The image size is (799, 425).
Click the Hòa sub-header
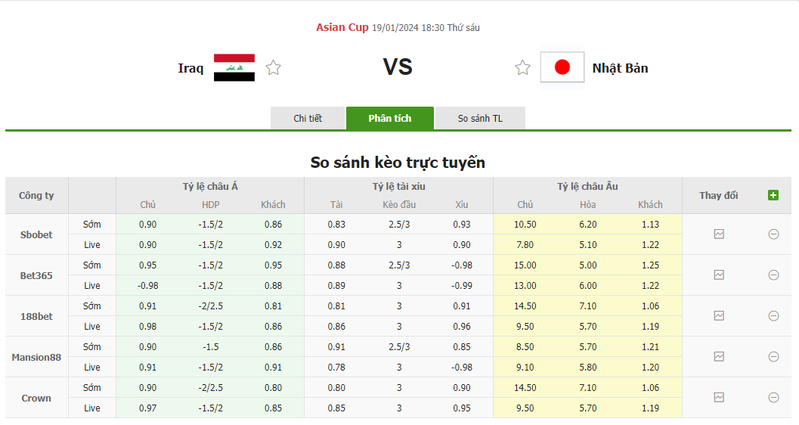[588, 204]
